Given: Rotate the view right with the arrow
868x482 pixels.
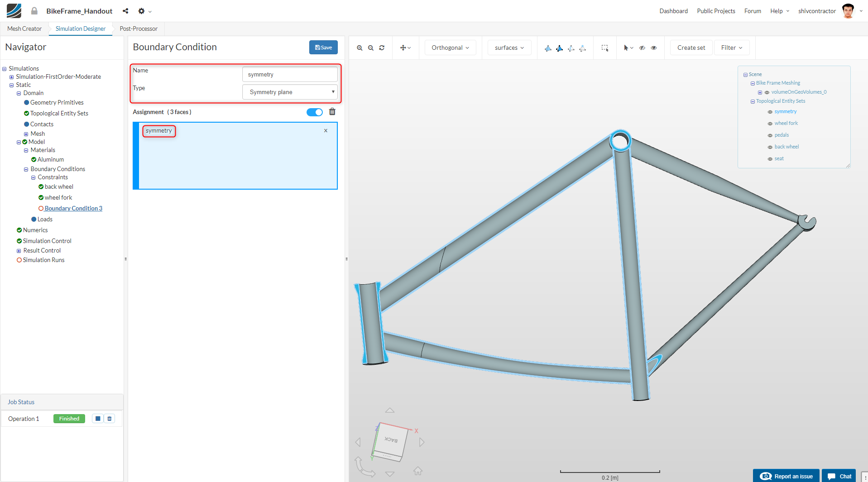Looking at the screenshot, I should 422,442.
